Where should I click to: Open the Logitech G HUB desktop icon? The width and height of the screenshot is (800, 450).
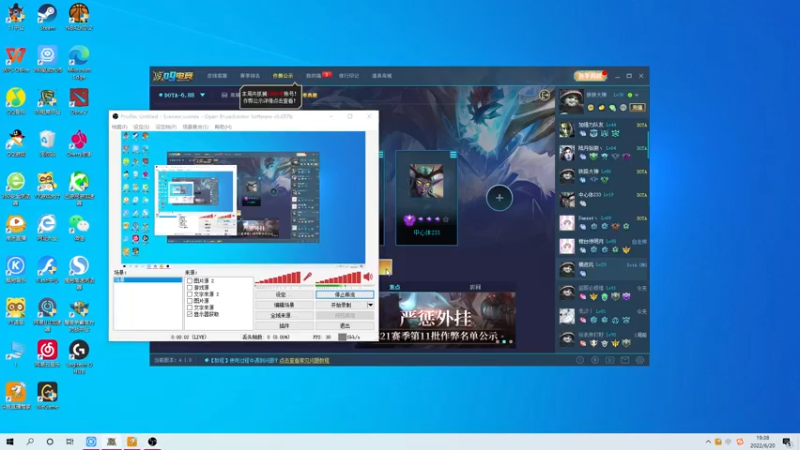pyautogui.click(x=79, y=356)
